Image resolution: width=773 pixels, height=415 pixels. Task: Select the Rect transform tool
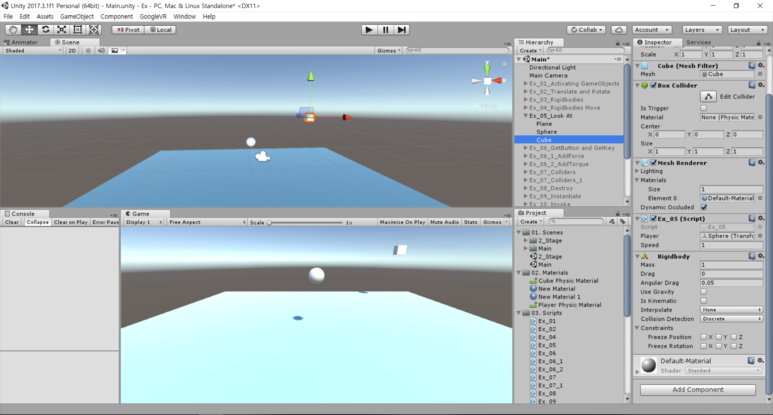point(78,30)
